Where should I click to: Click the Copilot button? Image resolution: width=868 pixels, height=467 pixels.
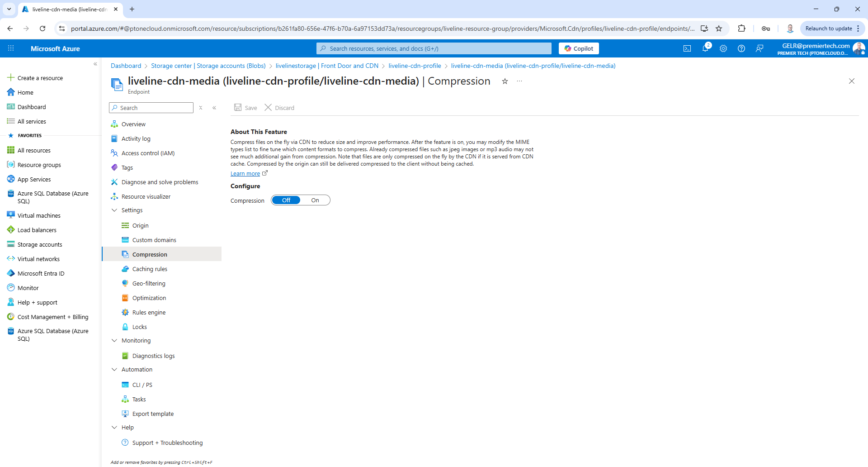click(579, 48)
